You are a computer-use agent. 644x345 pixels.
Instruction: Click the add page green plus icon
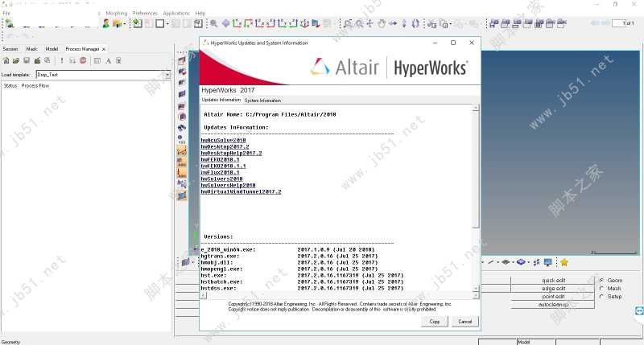138,24
